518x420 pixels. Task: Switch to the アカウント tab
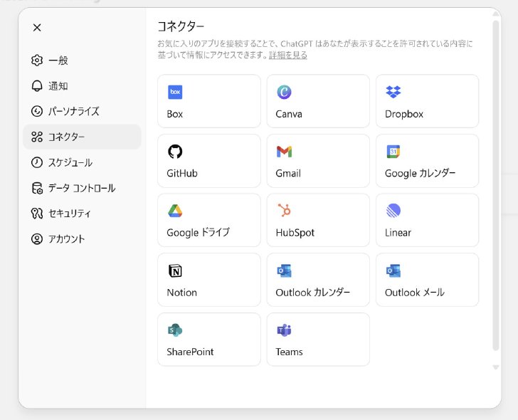pyautogui.click(x=82, y=239)
